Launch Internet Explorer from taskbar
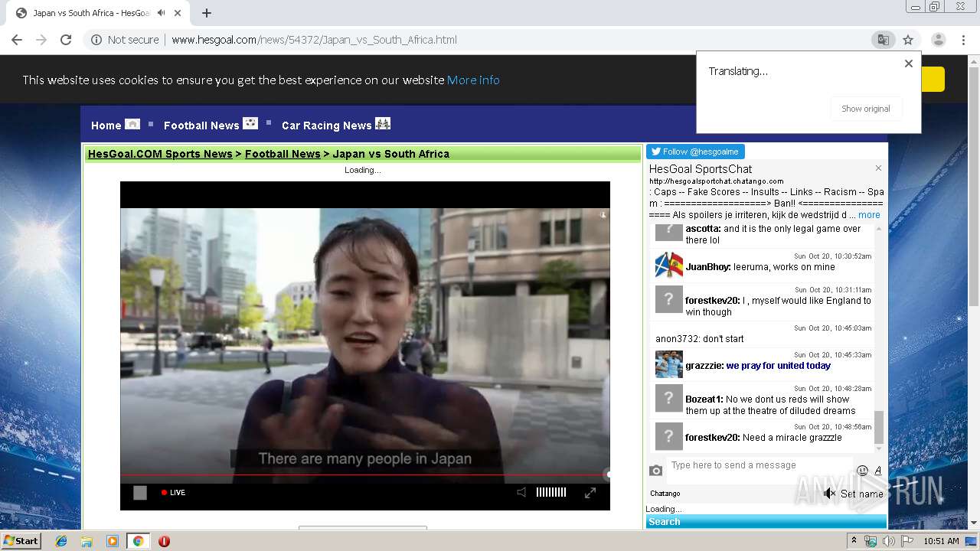The width and height of the screenshot is (980, 551). tap(61, 541)
